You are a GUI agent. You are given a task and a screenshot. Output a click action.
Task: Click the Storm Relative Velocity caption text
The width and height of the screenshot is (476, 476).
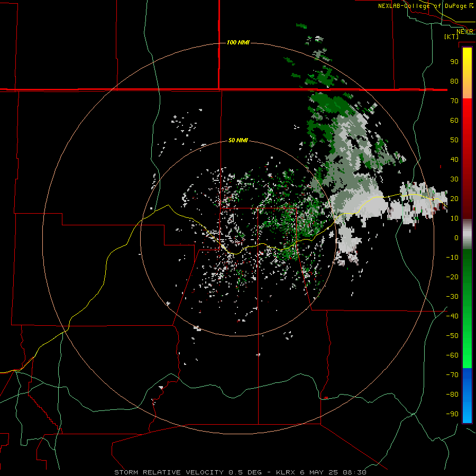240,472
